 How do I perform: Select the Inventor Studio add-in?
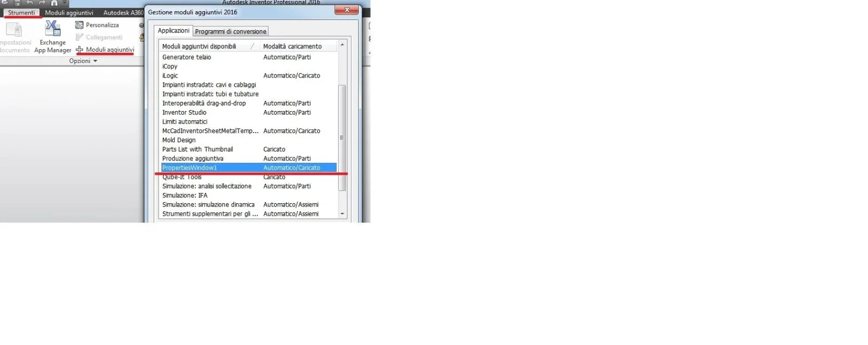click(249, 112)
